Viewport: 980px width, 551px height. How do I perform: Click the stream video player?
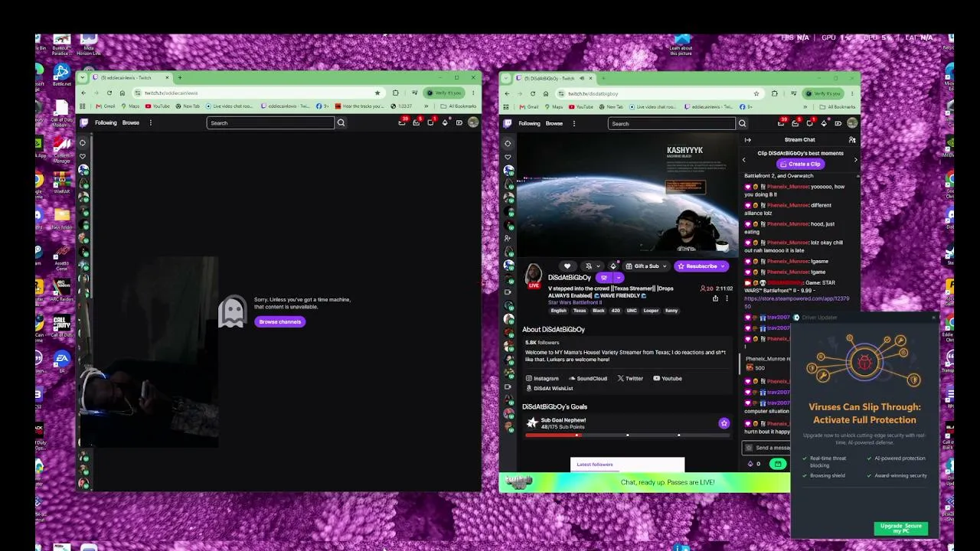pos(628,194)
